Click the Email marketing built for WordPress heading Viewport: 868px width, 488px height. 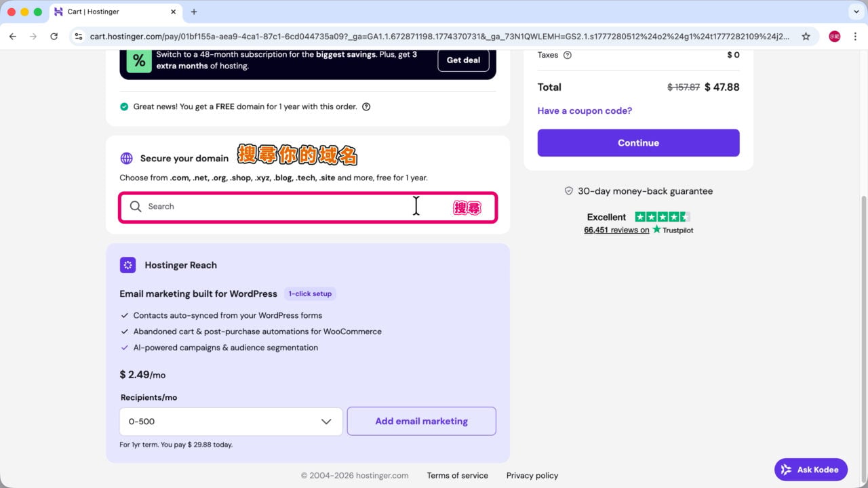click(x=199, y=294)
